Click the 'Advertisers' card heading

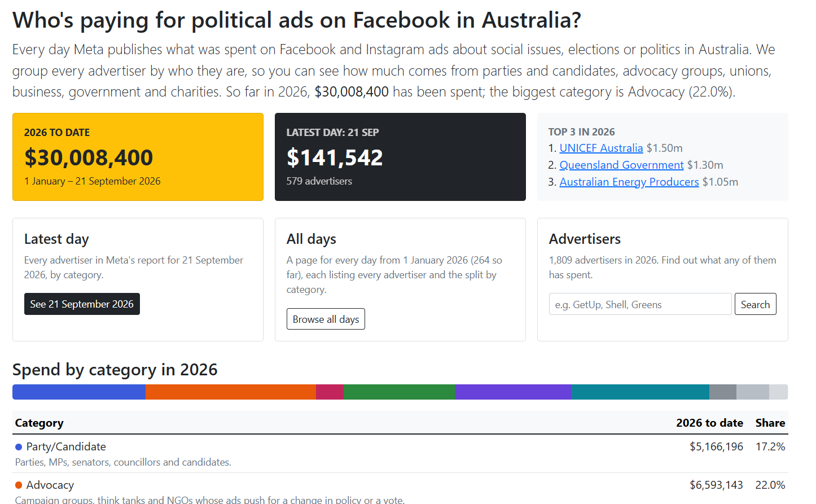click(x=585, y=239)
